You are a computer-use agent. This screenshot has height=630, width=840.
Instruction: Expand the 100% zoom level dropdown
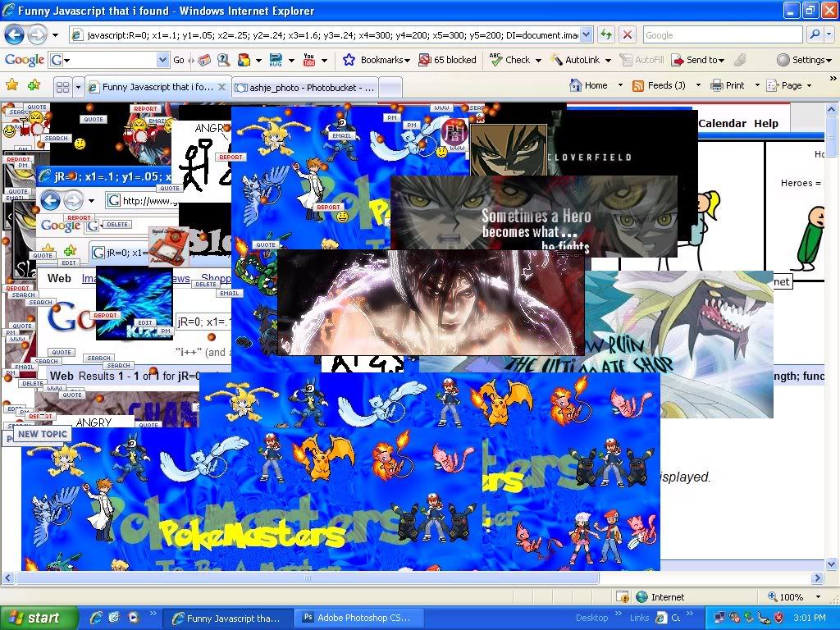tap(817, 597)
